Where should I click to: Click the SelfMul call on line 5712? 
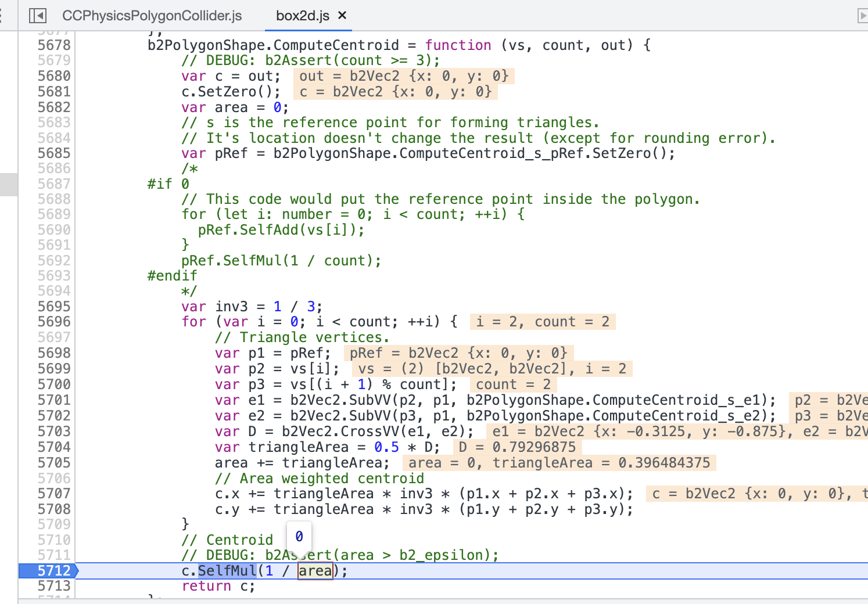[x=227, y=571]
